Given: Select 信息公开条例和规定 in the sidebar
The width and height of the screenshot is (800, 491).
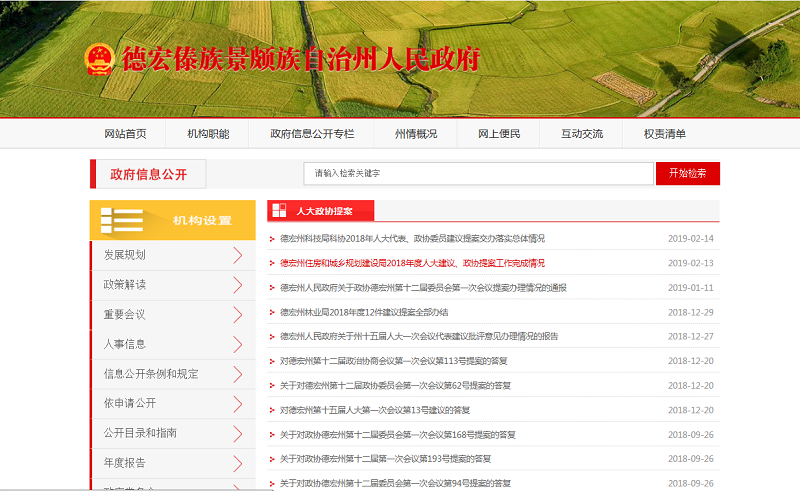Looking at the screenshot, I should 151,374.
